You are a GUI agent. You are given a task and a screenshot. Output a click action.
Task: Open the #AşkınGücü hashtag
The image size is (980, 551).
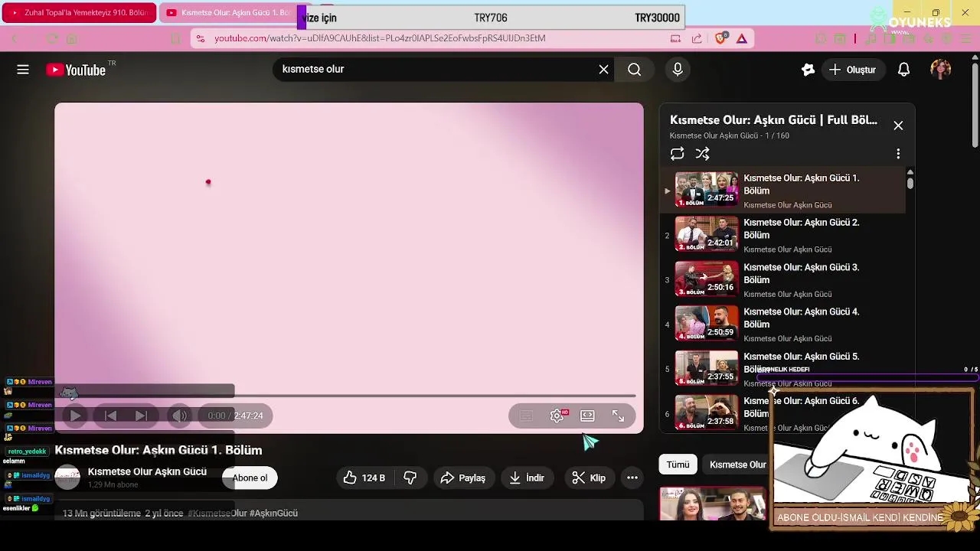coord(273,513)
